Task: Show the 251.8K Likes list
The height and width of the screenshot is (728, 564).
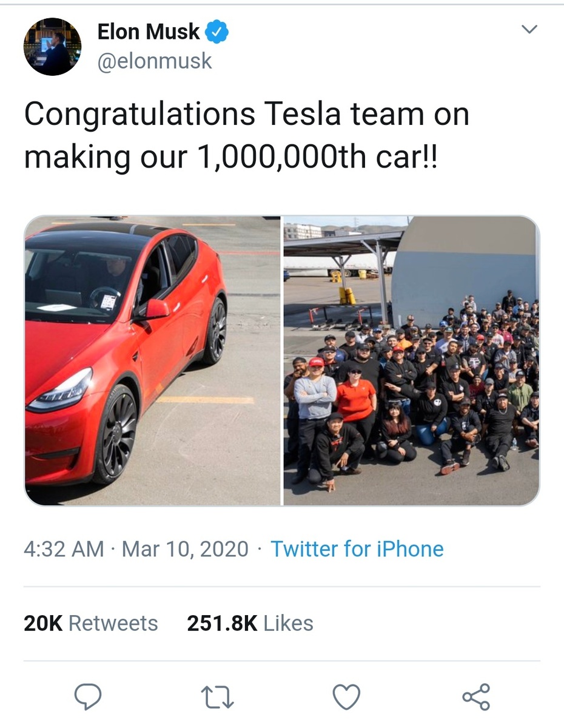Action: pyautogui.click(x=250, y=623)
